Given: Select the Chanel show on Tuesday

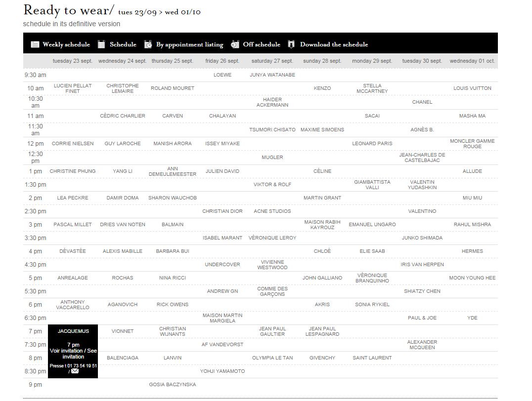Looking at the screenshot, I should (x=422, y=102).
